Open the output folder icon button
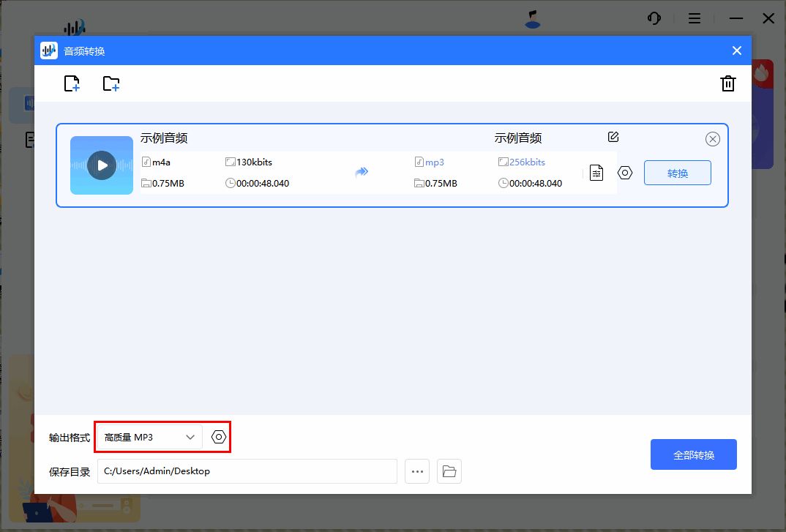786x532 pixels. tap(449, 471)
